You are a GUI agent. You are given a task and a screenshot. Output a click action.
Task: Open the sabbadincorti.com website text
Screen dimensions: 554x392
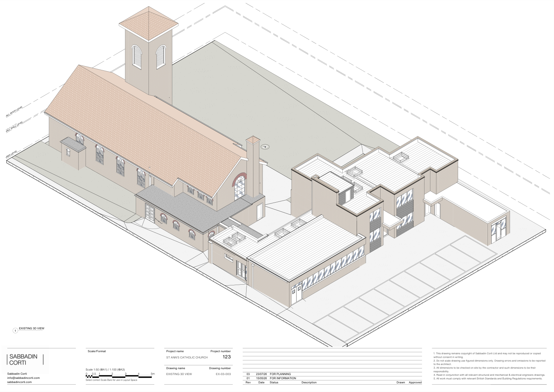tap(19, 382)
